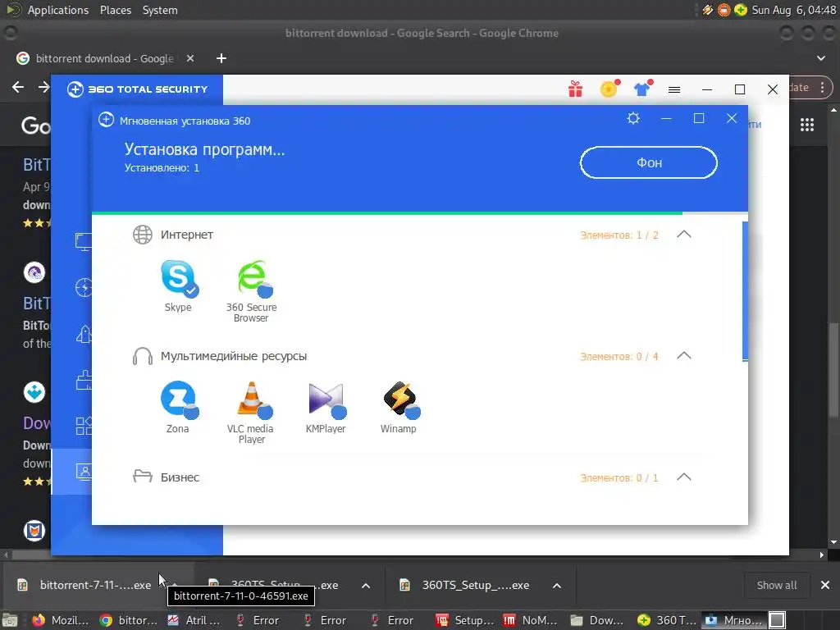Image resolution: width=840 pixels, height=630 pixels.
Task: Click the clock showing Sun Aug 6
Action: [793, 10]
